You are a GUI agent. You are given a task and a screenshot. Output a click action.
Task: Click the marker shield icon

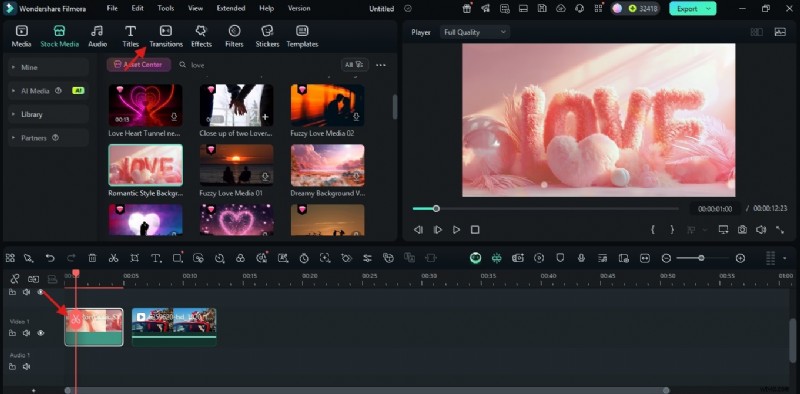point(560,258)
